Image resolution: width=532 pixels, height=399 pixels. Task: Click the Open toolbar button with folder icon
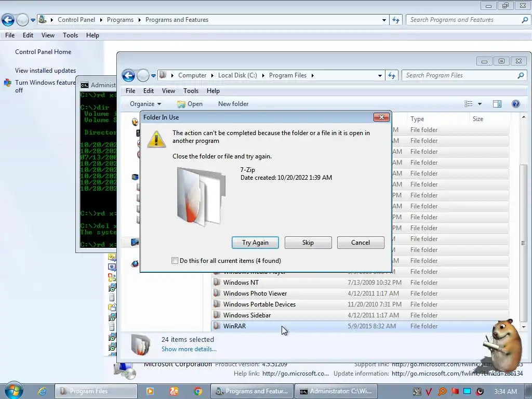tap(190, 104)
